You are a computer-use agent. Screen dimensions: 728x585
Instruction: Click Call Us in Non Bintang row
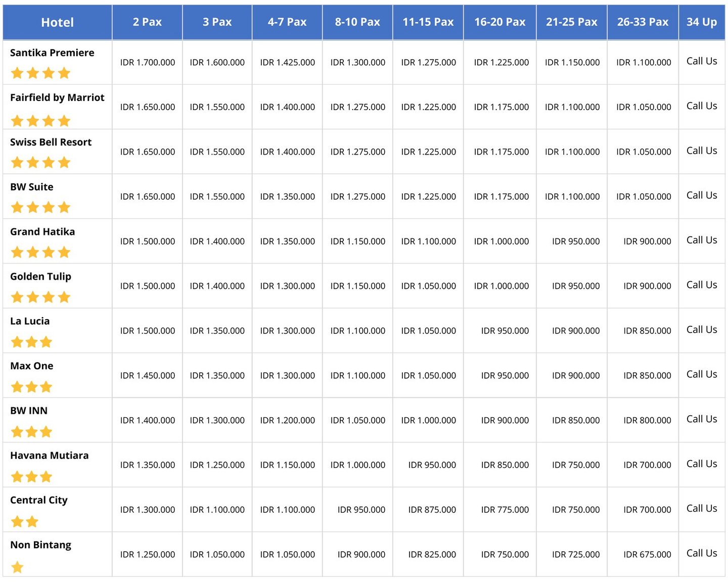pyautogui.click(x=702, y=553)
